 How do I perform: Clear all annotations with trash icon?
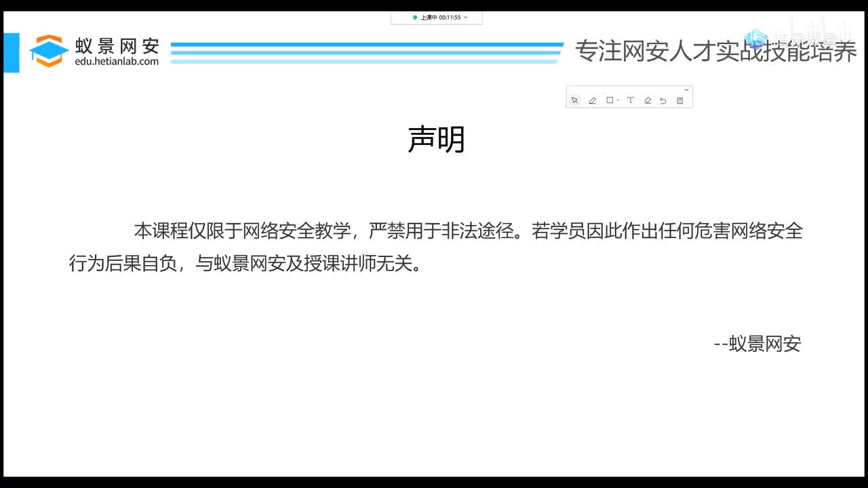680,100
